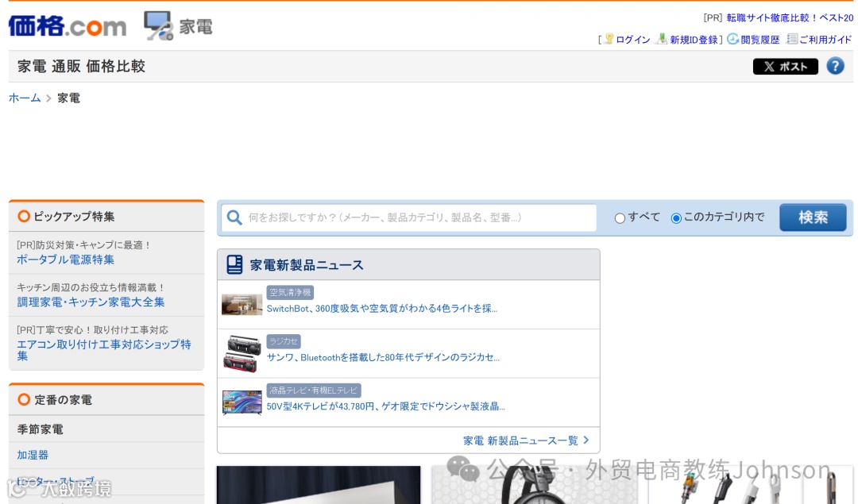
Task: Select the すべて radio button
Action: point(620,218)
